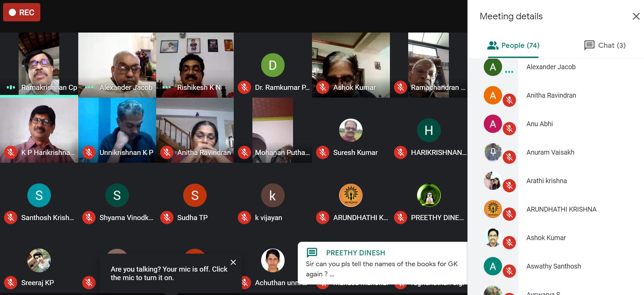Screen dimensions: 644x295
Task: Click the muted mic icon beside Anitha Ravindran in list
Action: [x=509, y=100]
